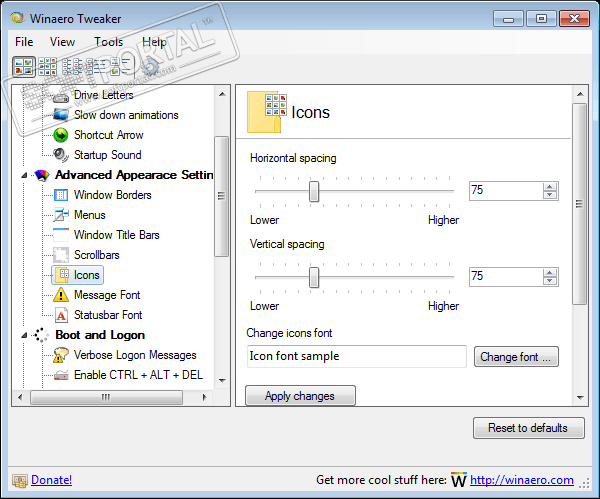Open settings via the gear toolbar icon
The width and height of the screenshot is (600, 499).
point(150,67)
